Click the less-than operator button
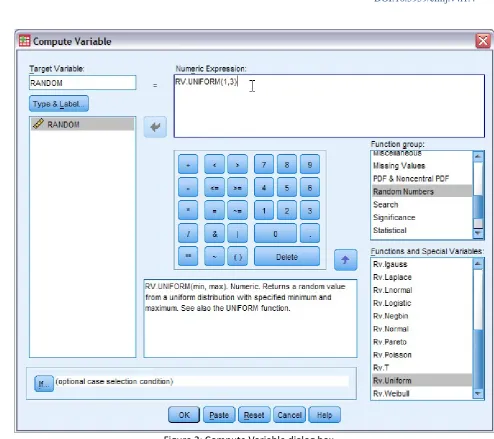 (x=214, y=164)
